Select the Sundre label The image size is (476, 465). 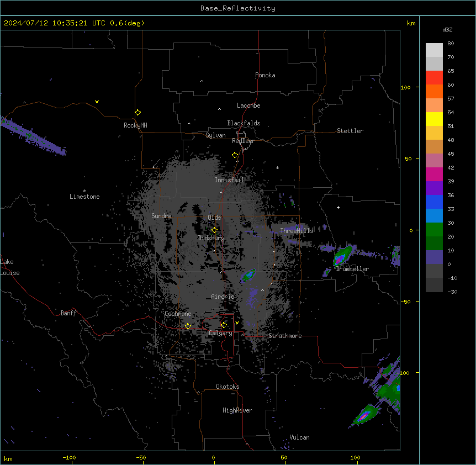pyautogui.click(x=161, y=216)
